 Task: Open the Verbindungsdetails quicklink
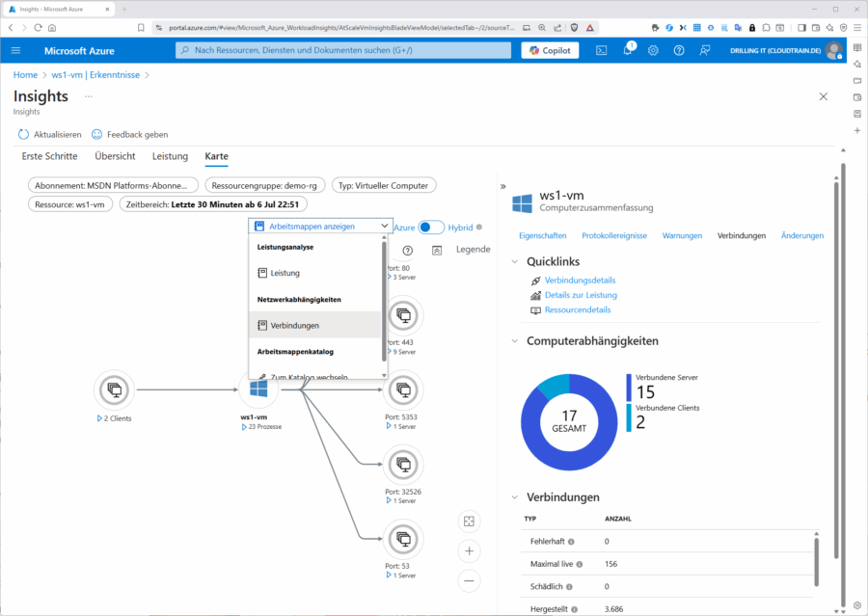point(580,281)
